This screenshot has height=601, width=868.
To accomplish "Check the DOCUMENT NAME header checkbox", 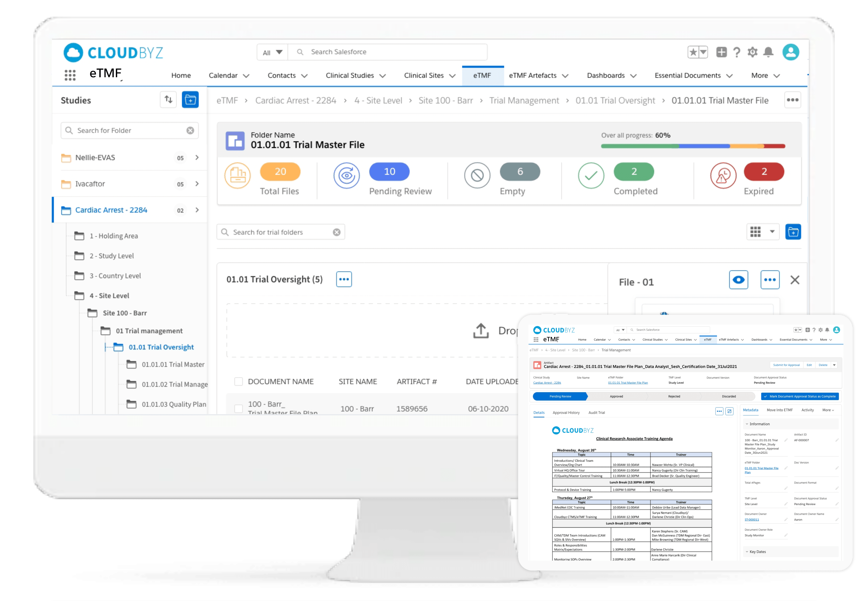I will point(238,381).
